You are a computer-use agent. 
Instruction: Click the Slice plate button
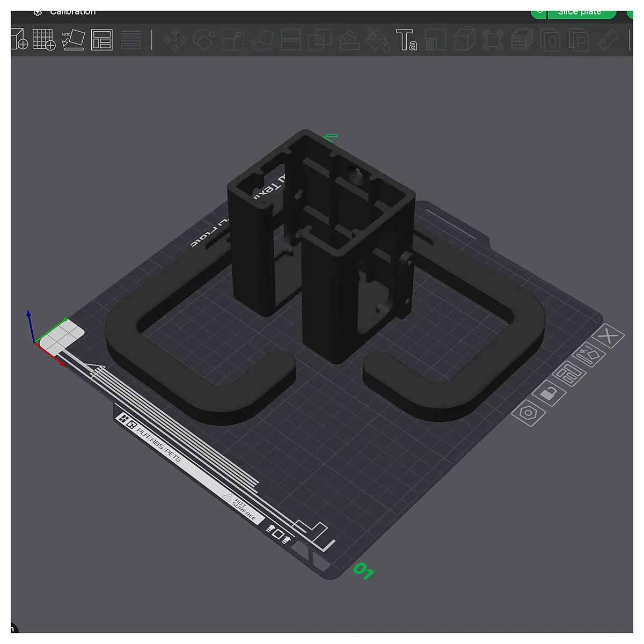[581, 12]
